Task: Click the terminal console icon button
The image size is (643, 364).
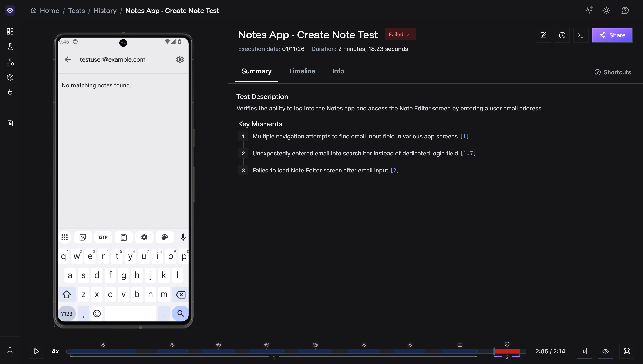Action: click(x=581, y=35)
